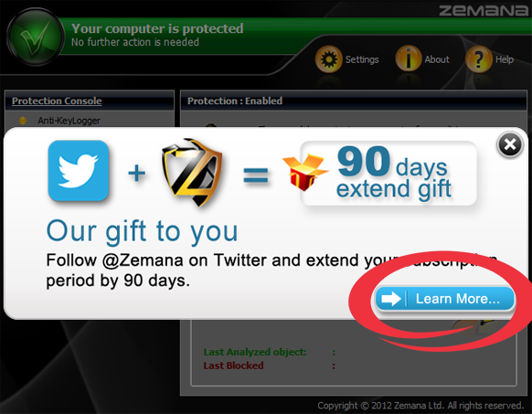The image size is (532, 414).
Task: Click the Protection : Enabled header
Action: [235, 101]
